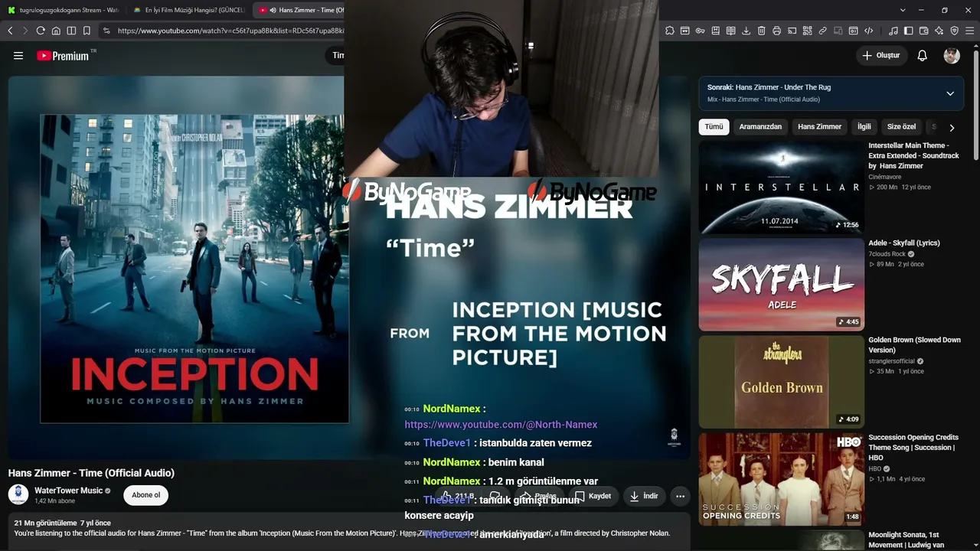The height and width of the screenshot is (551, 980).
Task: Open Adele - Skyfall (Lyrics) title
Action: (x=904, y=243)
